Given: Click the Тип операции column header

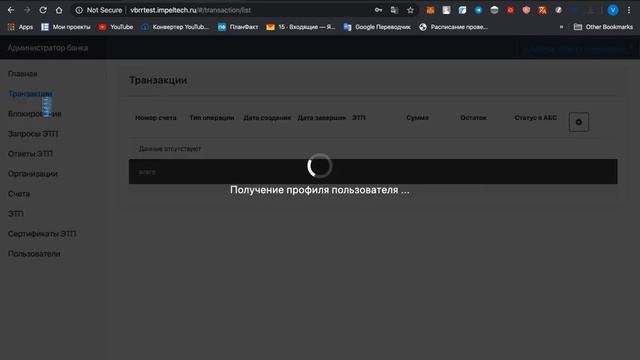Looking at the screenshot, I should pyautogui.click(x=211, y=118).
